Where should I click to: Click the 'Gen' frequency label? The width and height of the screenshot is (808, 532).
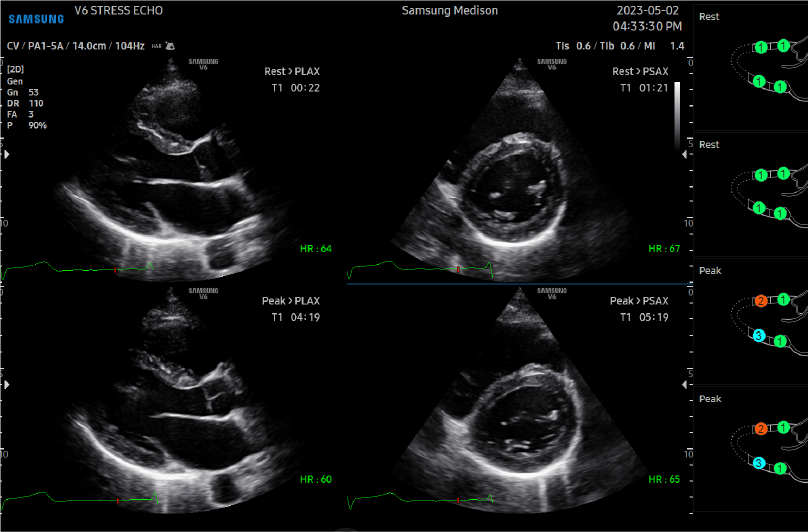click(x=15, y=81)
